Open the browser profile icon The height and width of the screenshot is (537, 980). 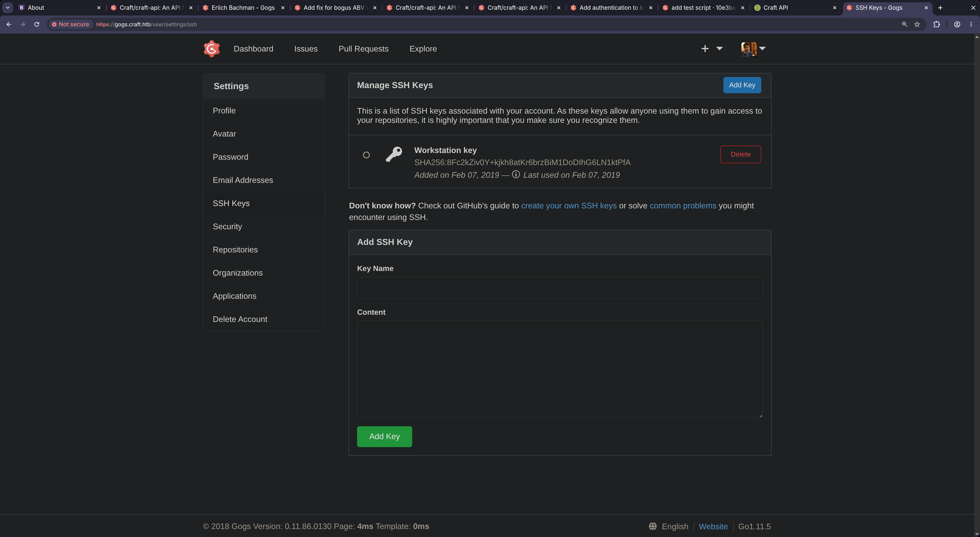click(x=957, y=24)
